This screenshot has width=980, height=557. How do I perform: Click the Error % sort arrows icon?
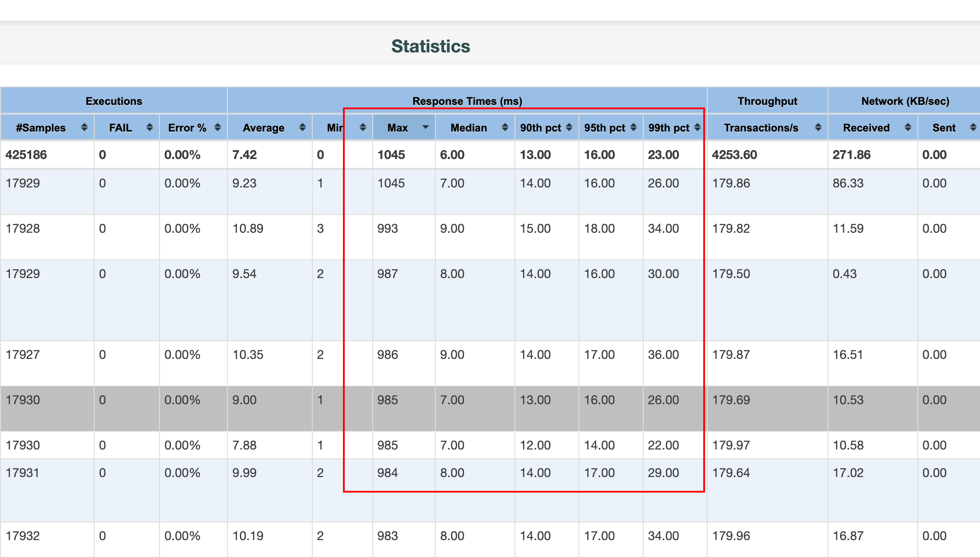point(217,127)
